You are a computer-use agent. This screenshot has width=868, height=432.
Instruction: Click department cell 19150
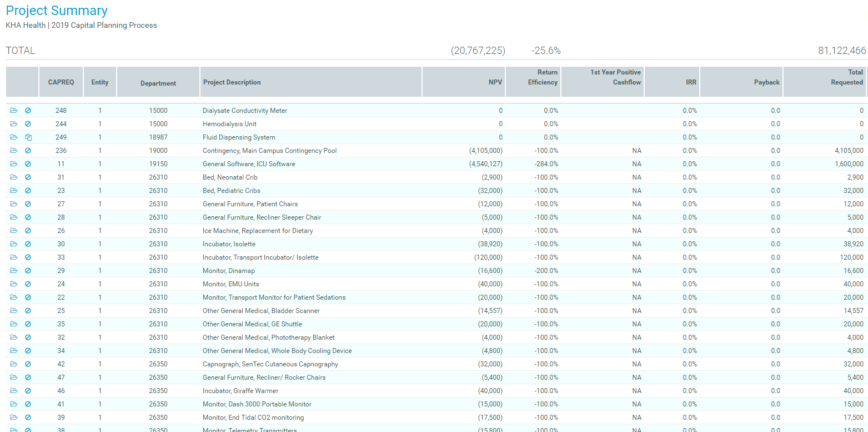158,164
